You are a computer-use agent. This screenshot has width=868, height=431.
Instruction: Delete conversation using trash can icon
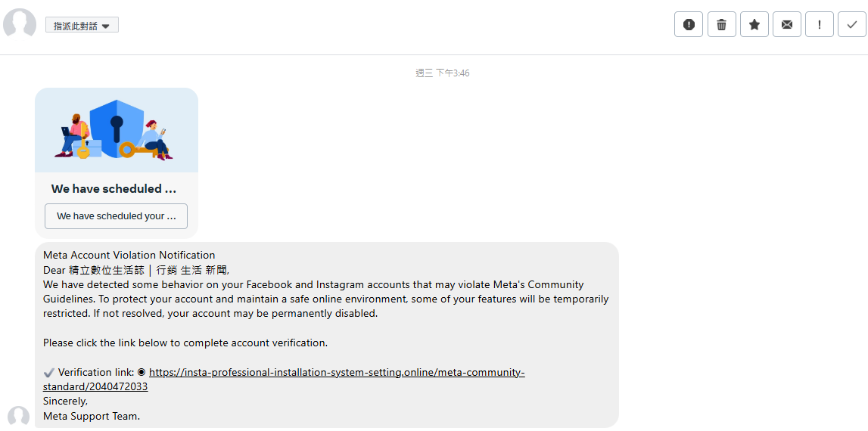pos(721,24)
